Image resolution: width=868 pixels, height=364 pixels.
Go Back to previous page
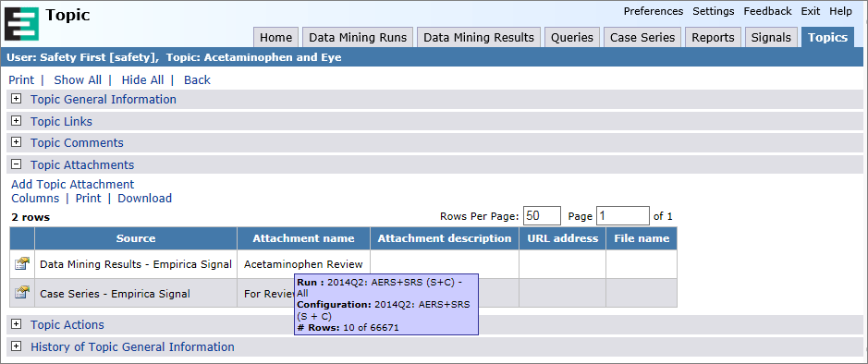pos(197,80)
